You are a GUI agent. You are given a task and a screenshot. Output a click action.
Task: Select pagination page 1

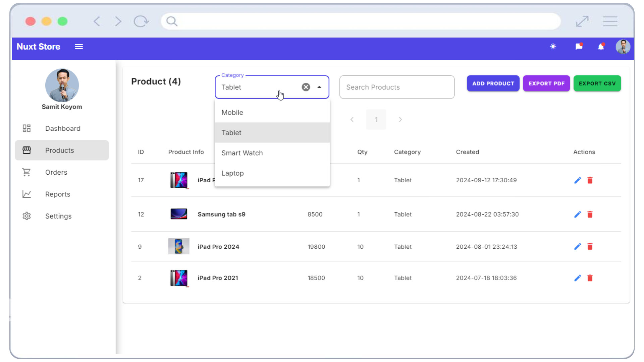376,120
